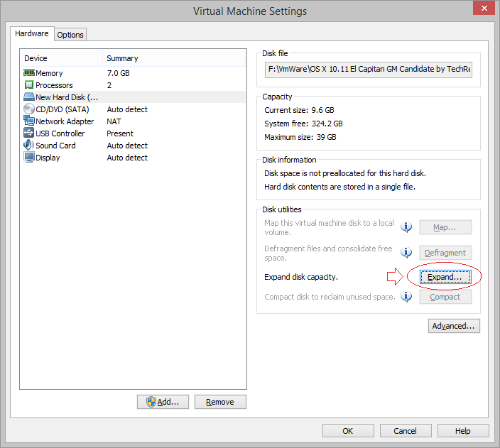The height and width of the screenshot is (448, 500).
Task: Open the Options tab
Action: [x=70, y=35]
